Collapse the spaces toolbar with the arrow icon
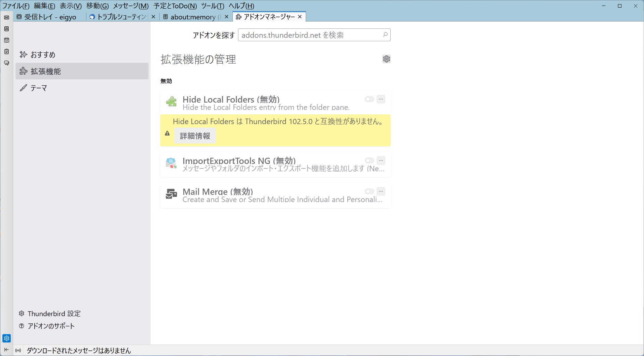 pos(6,350)
